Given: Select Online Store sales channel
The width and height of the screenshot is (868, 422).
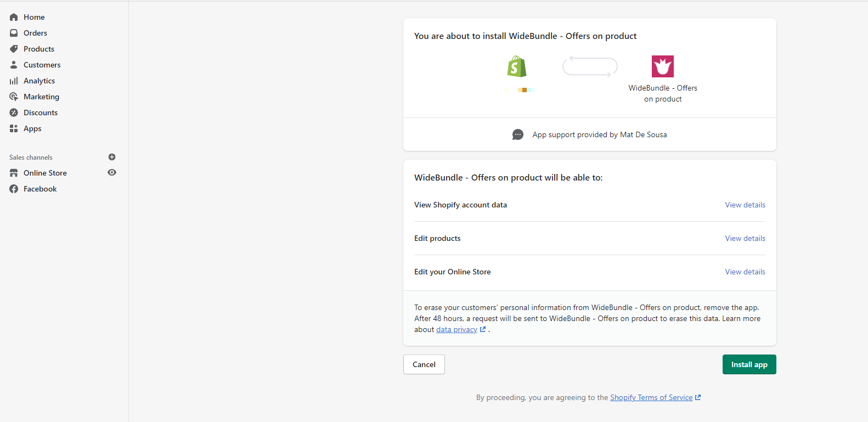Looking at the screenshot, I should 45,173.
